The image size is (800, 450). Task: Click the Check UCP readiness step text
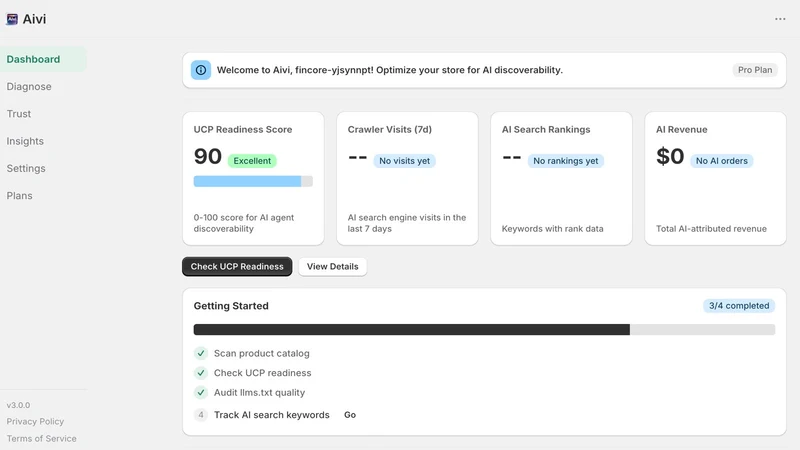tap(262, 373)
